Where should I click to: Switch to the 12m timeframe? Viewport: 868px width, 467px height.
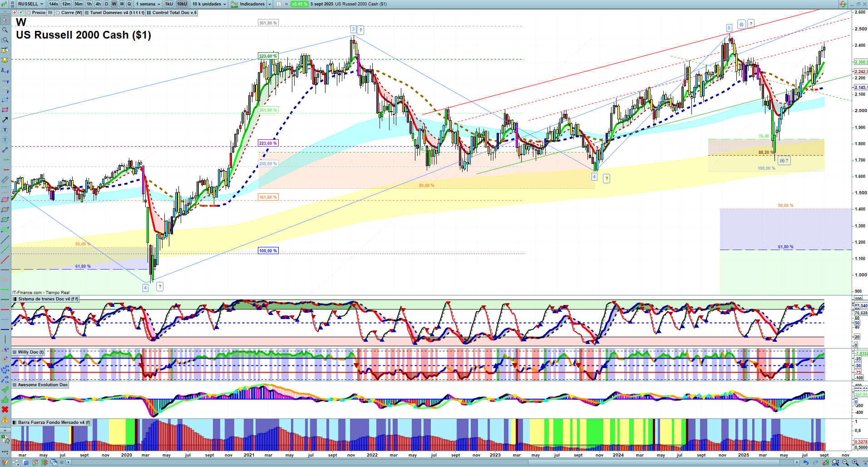pos(66,4)
